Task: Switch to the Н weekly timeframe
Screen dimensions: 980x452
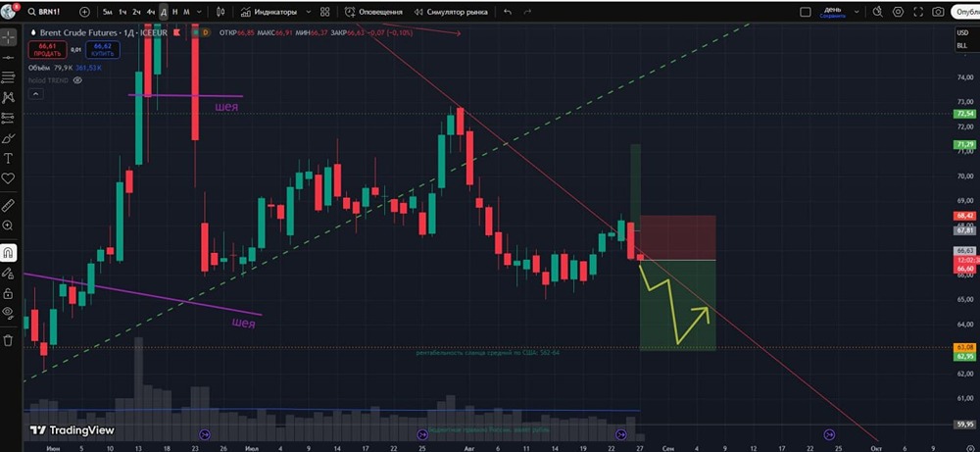Action: click(174, 12)
